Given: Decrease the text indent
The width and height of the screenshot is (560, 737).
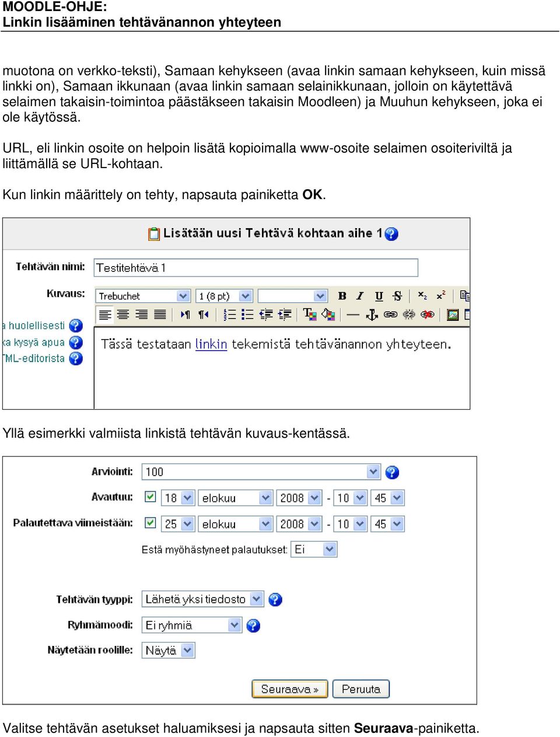Looking at the screenshot, I should point(266,315).
